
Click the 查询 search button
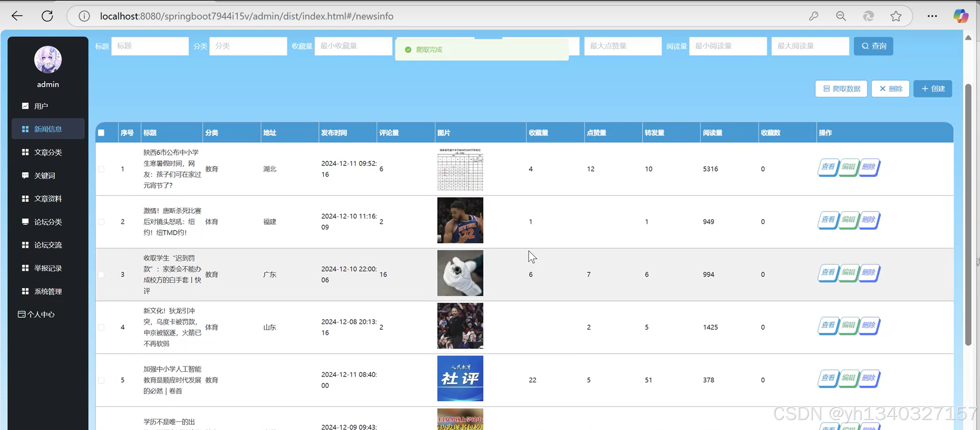pos(873,46)
